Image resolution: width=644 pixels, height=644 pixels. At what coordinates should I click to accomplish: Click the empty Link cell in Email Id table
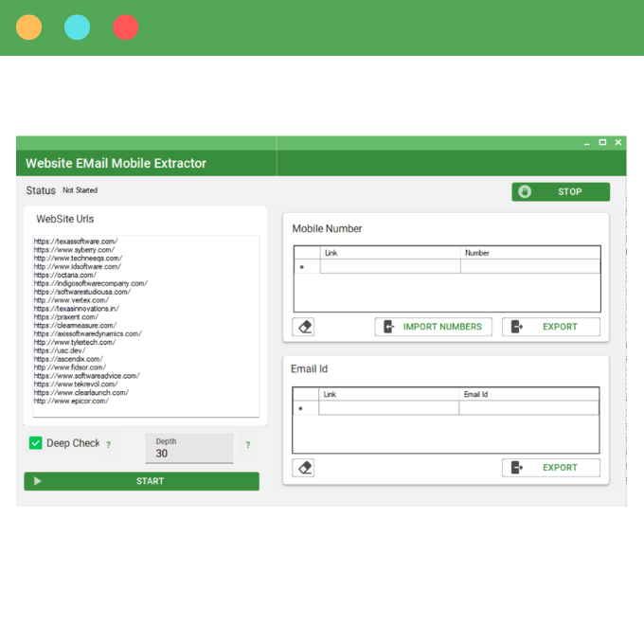click(388, 408)
